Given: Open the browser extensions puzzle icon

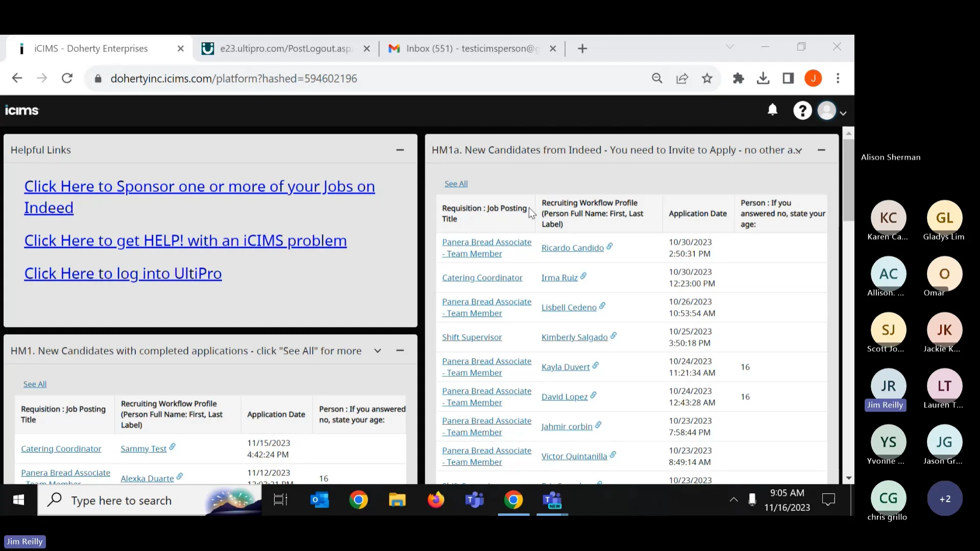Looking at the screenshot, I should (738, 78).
